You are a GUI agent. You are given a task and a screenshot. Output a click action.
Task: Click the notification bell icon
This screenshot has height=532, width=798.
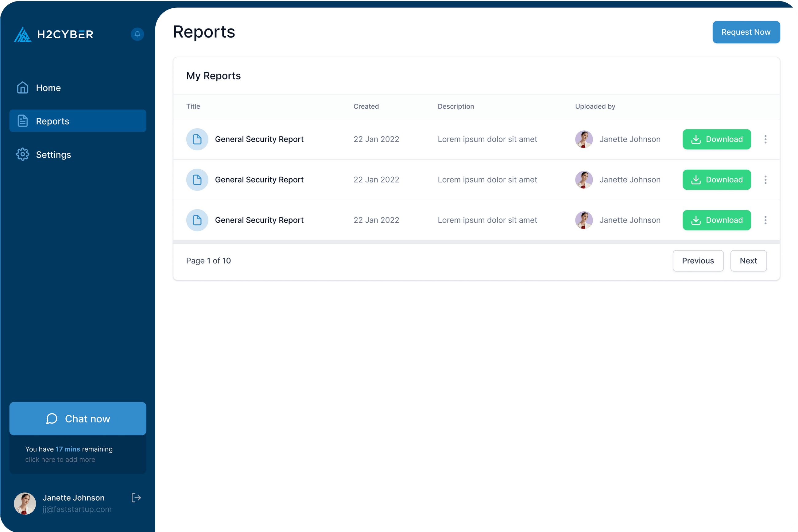click(137, 34)
